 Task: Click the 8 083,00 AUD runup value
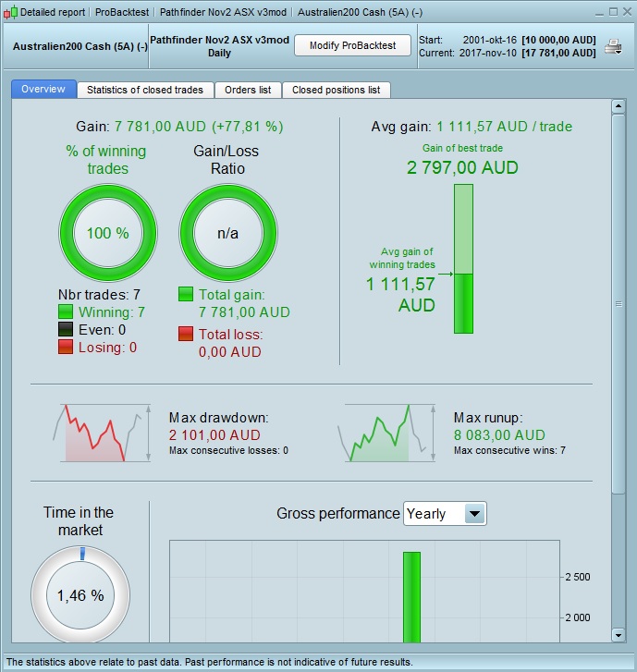(x=499, y=435)
